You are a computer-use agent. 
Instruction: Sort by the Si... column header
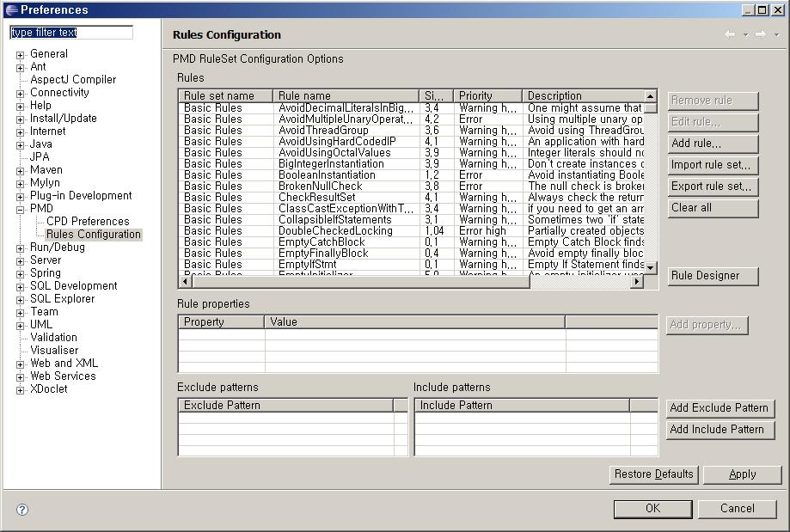click(x=437, y=95)
